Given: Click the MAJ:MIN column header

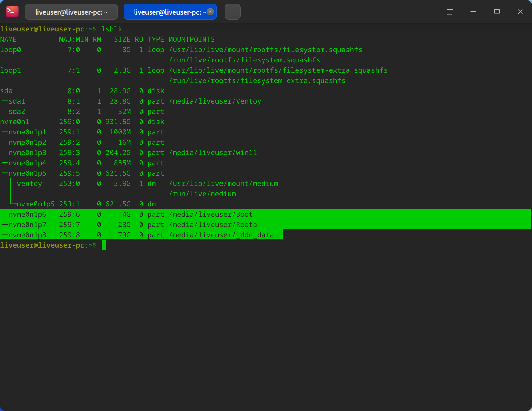Looking at the screenshot, I should [74, 40].
